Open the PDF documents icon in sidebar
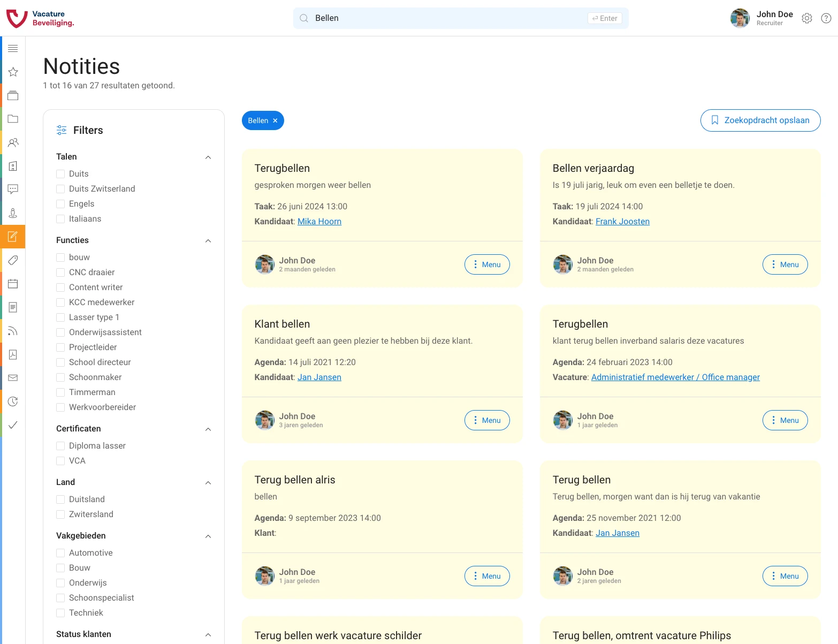Image resolution: width=838 pixels, height=644 pixels. coord(13,354)
